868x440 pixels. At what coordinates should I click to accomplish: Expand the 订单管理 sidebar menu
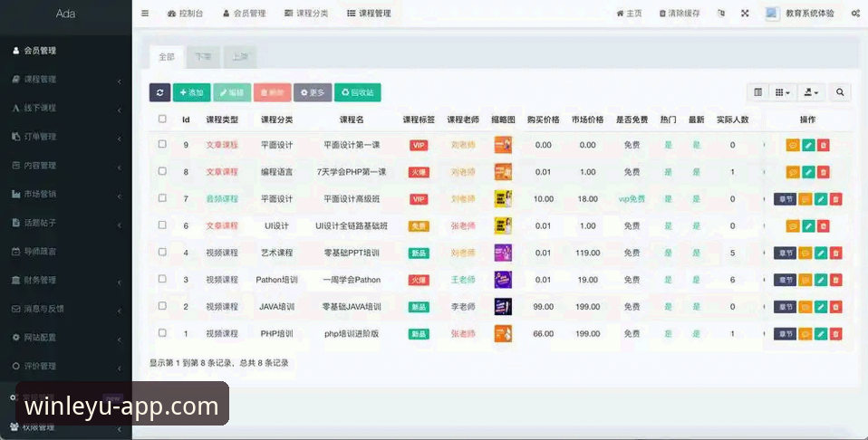pos(66,137)
